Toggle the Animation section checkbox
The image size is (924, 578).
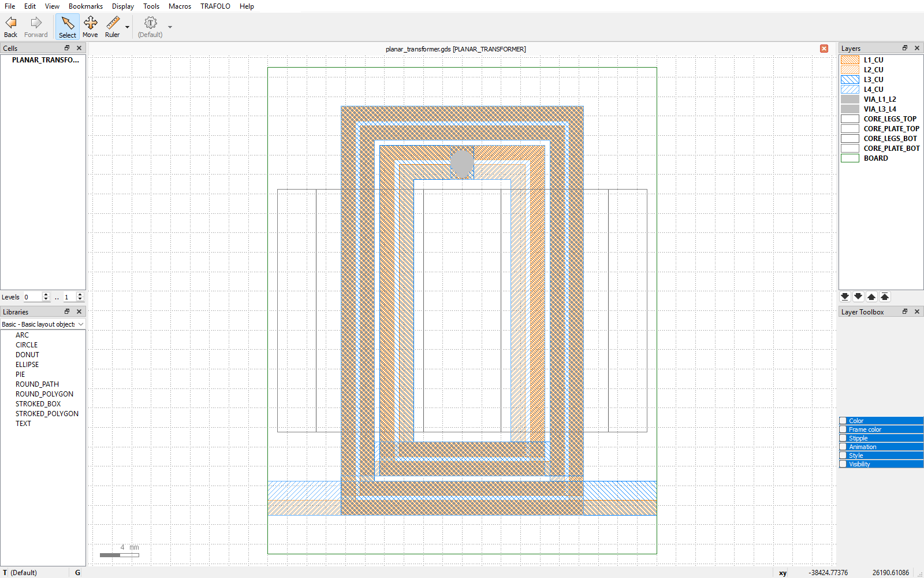click(843, 447)
